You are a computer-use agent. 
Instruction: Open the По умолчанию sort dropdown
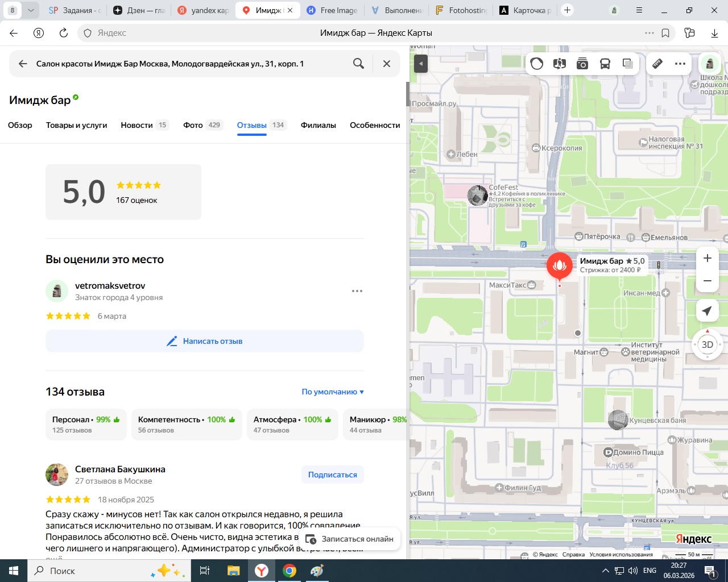click(333, 392)
